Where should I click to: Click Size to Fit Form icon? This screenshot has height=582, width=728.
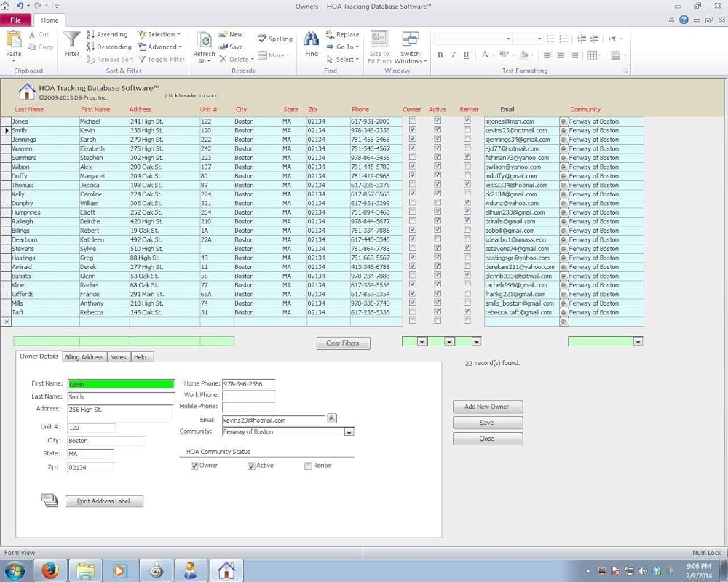coord(379,39)
